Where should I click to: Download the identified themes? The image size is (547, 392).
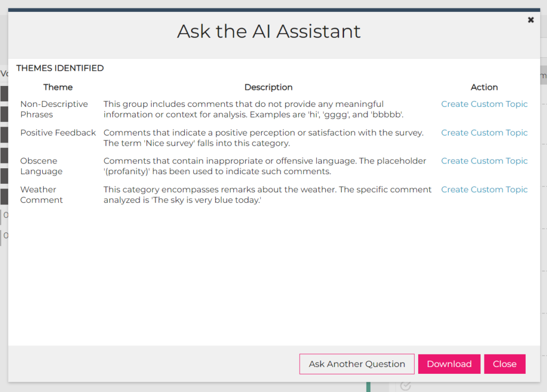click(449, 364)
